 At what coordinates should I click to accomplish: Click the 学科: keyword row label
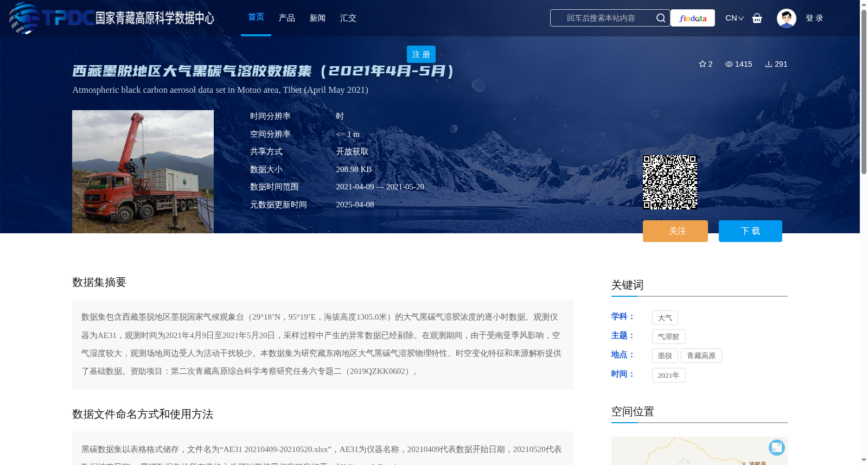click(x=622, y=316)
